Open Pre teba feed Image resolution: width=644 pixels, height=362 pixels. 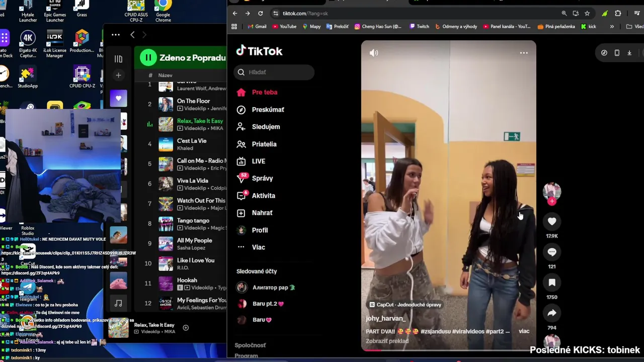click(257, 92)
